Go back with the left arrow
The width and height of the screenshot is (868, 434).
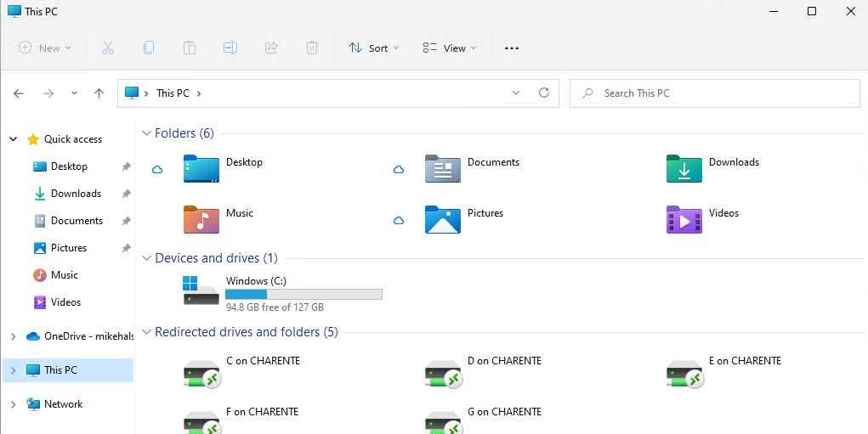(x=19, y=93)
